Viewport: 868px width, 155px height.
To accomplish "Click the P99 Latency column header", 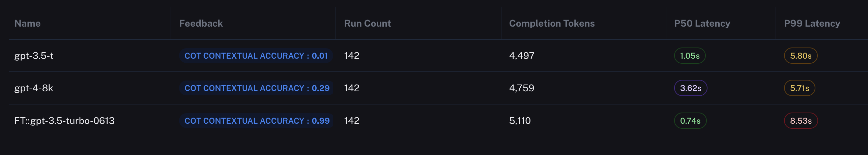I will point(812,23).
